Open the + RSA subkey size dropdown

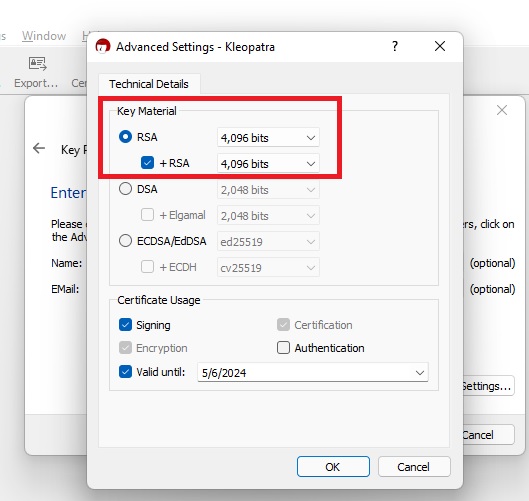pyautogui.click(x=268, y=163)
